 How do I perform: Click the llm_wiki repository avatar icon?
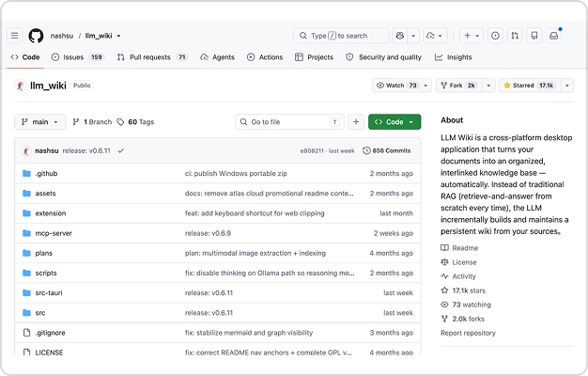[x=21, y=86]
